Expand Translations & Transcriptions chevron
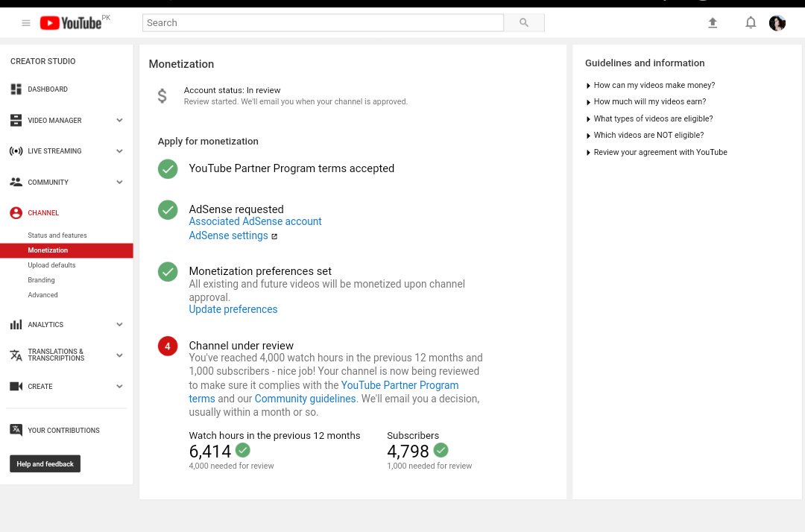 pyautogui.click(x=119, y=355)
